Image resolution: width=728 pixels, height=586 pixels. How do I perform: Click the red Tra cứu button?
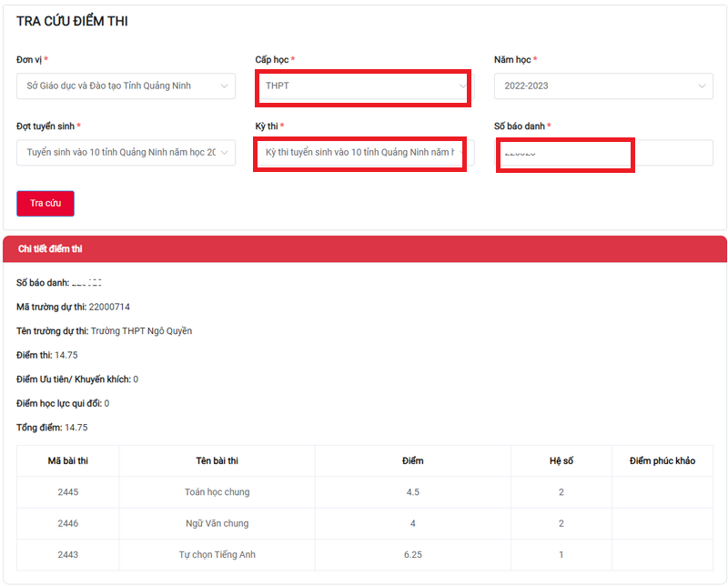[x=45, y=204]
